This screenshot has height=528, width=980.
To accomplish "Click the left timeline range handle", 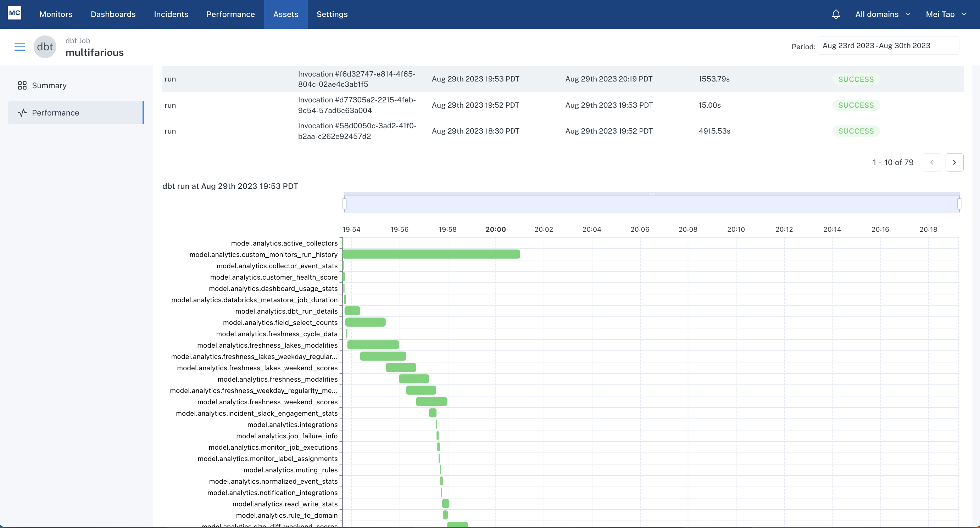I will (344, 204).
